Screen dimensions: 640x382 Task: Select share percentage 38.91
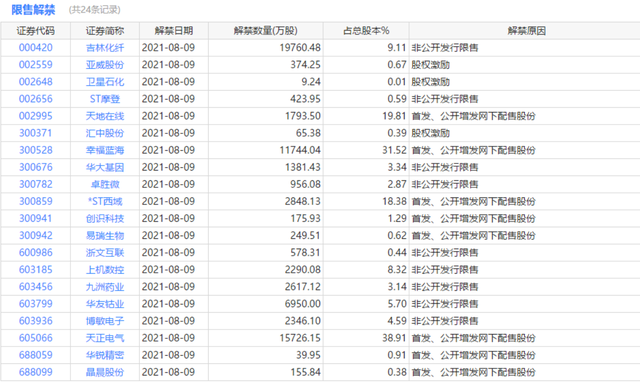point(394,338)
